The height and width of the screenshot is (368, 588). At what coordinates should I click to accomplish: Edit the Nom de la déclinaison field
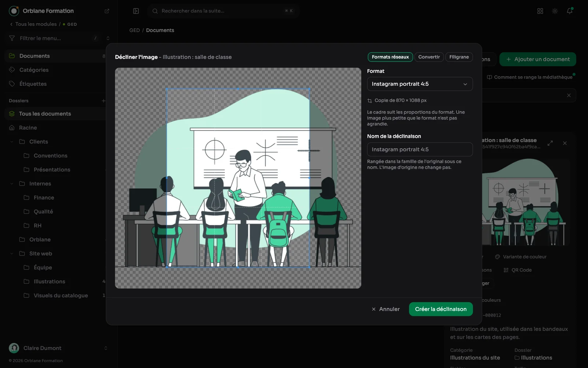(420, 149)
